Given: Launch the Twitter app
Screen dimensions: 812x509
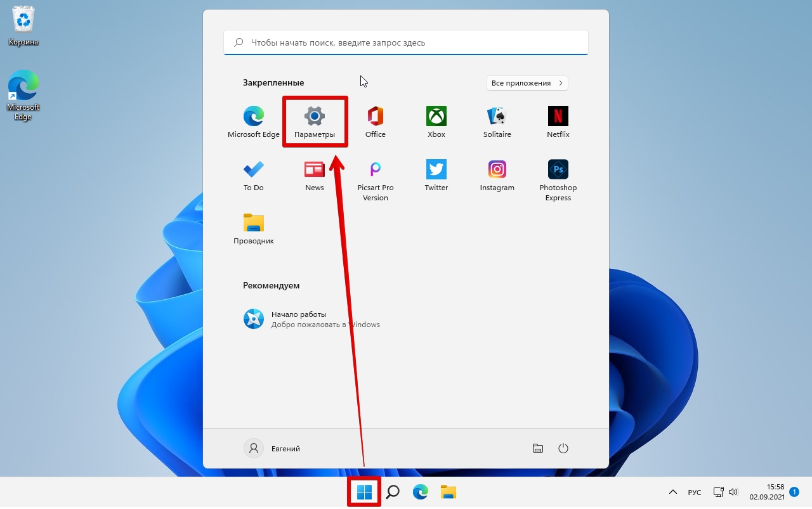Looking at the screenshot, I should (x=436, y=175).
